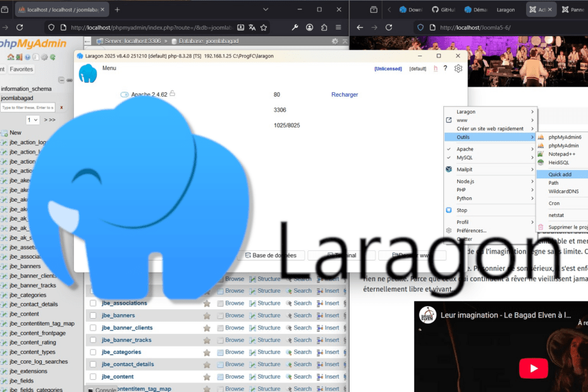Open Laragon settings gear icon
588x392 pixels.
[458, 68]
